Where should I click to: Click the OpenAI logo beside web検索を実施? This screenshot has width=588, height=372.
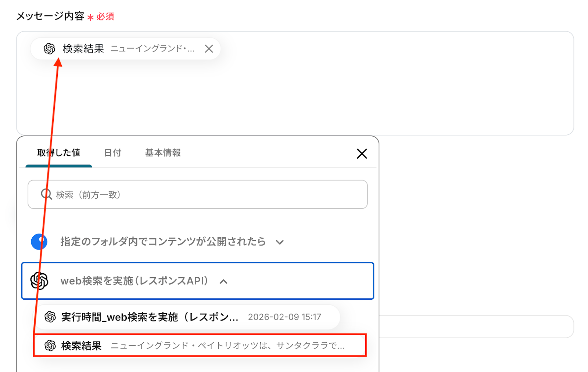pos(39,281)
